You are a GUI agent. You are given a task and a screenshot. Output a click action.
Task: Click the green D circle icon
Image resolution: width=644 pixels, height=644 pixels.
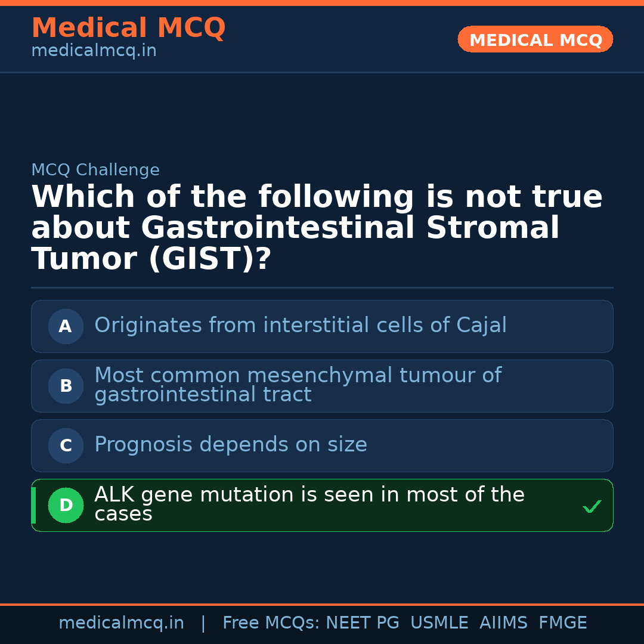tap(66, 505)
